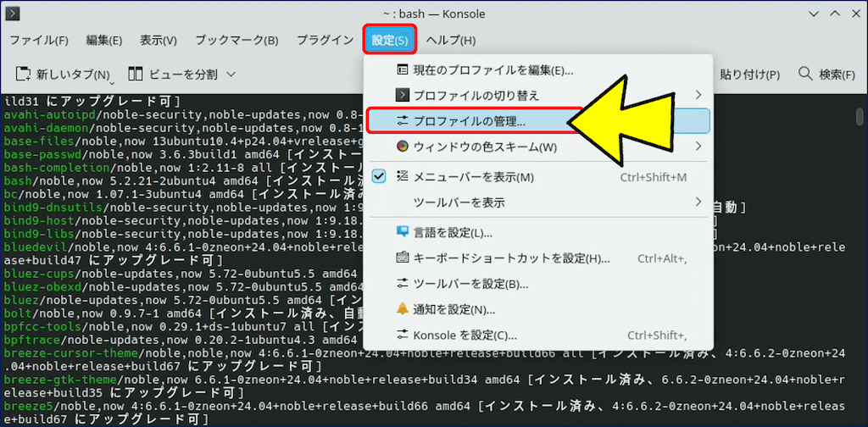Open the ファイル(F) menu
This screenshot has height=427, width=868.
[38, 40]
